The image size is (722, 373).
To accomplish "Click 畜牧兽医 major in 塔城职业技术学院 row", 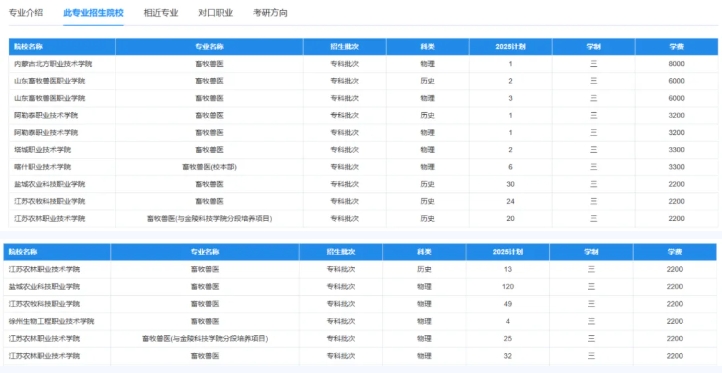I will pyautogui.click(x=210, y=150).
